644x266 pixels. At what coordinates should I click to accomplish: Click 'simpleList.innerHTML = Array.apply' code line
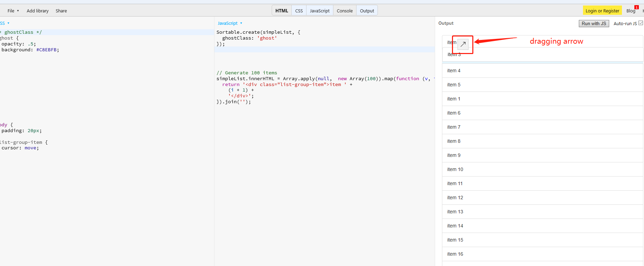325,78
